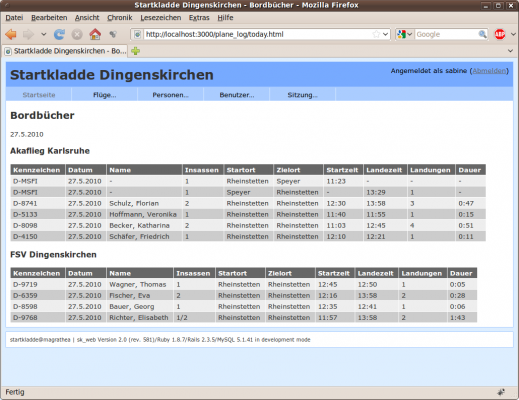Expand the list all tabs arrow
519x400 pixels.
pos(510,51)
